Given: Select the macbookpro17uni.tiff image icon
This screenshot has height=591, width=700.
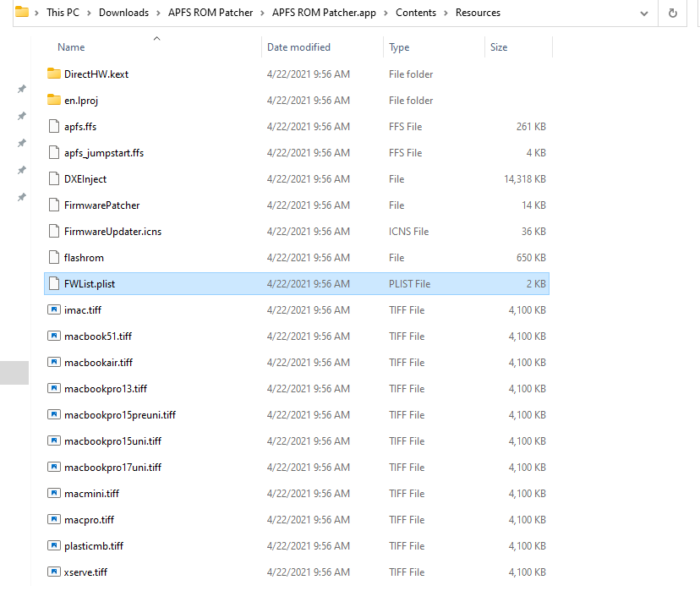Looking at the screenshot, I should coord(53,468).
